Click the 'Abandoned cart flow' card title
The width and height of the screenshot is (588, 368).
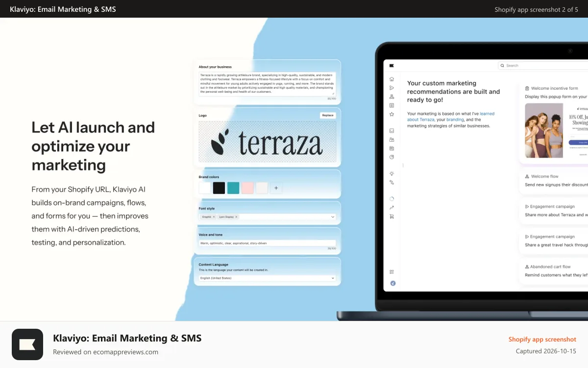pos(550,267)
